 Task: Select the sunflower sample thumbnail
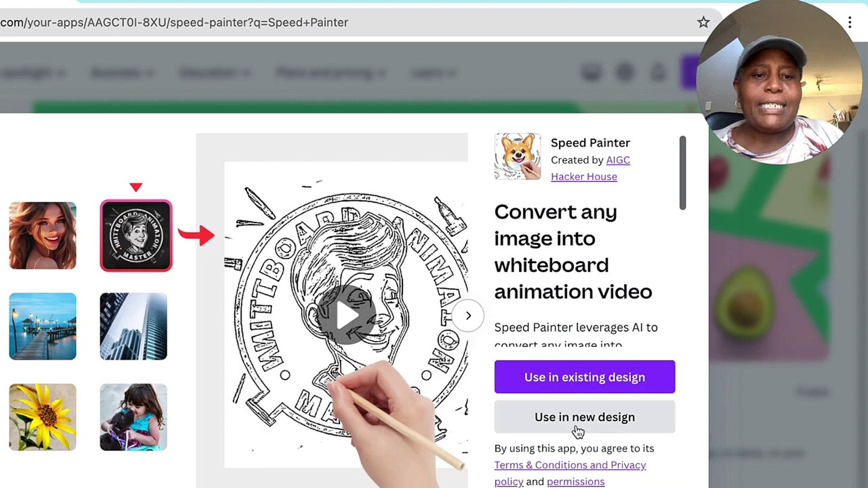42,417
